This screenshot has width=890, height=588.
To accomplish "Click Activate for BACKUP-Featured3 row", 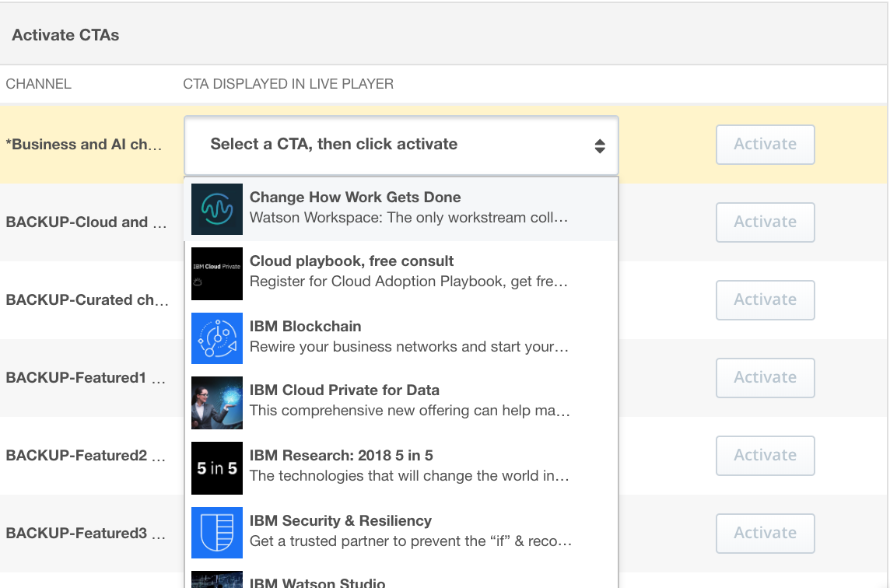I will point(765,534).
